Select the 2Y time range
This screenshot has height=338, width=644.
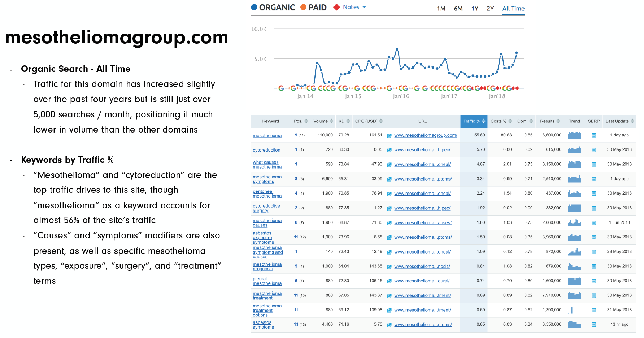(490, 9)
